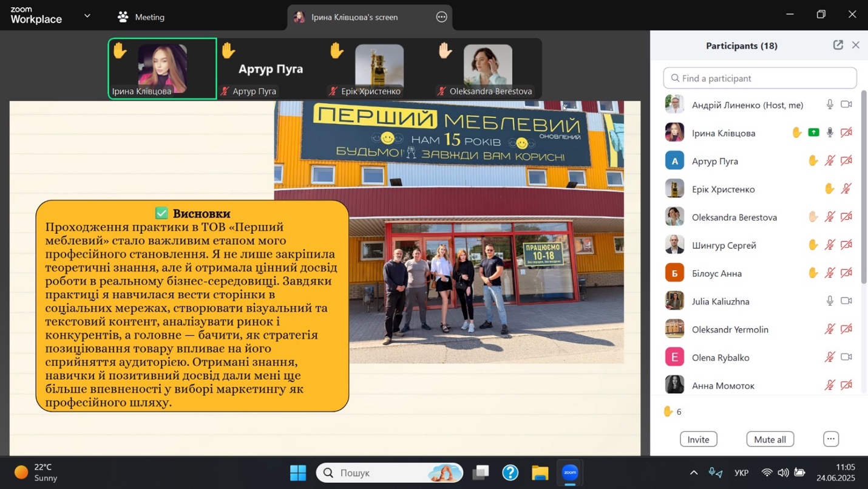Click Андрій Линенко's camera icon

click(847, 104)
